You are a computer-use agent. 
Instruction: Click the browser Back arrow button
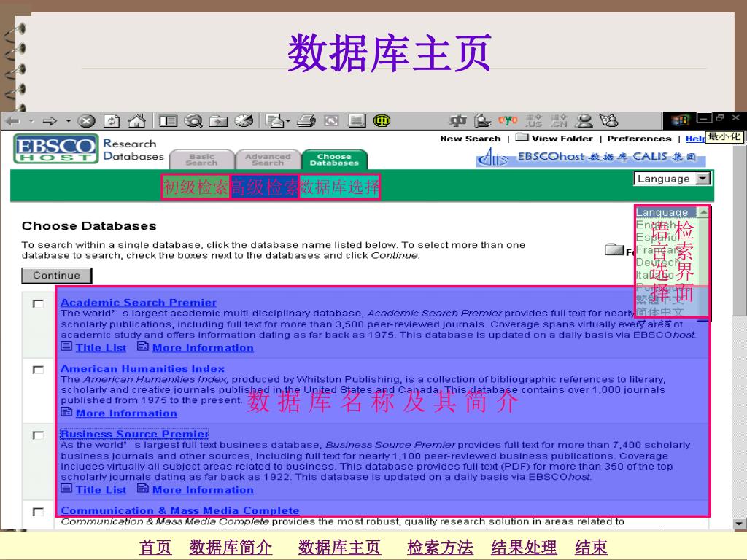coord(13,122)
